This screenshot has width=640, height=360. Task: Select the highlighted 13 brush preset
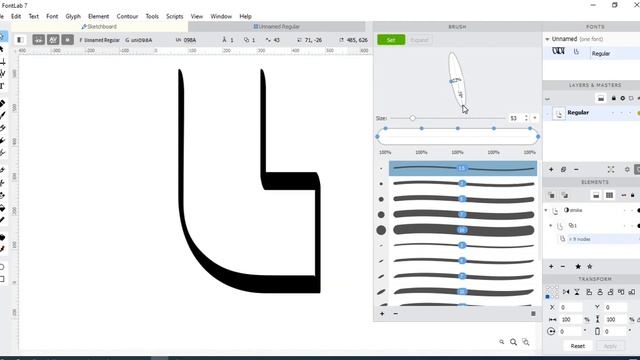463,168
